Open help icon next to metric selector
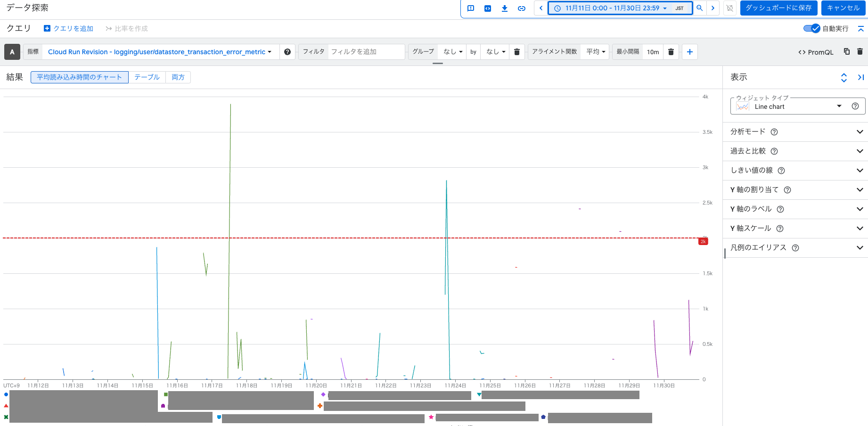This screenshot has height=426, width=868. click(287, 52)
